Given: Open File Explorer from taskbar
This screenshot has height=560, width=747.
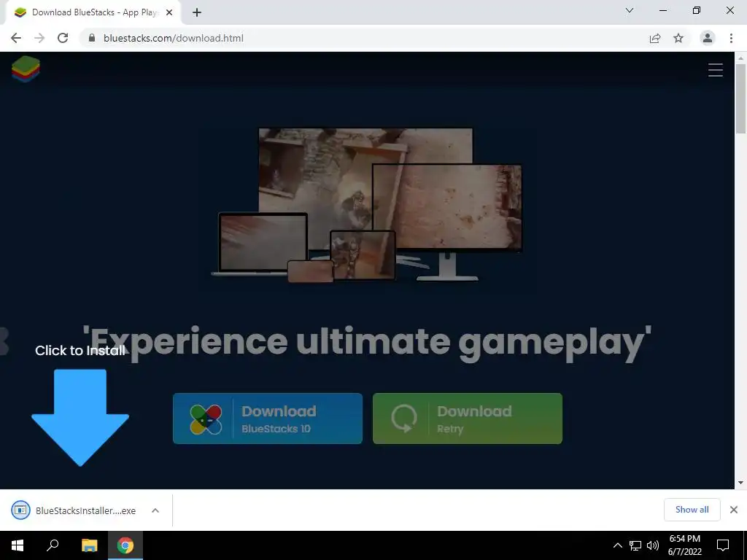Looking at the screenshot, I should 90,545.
